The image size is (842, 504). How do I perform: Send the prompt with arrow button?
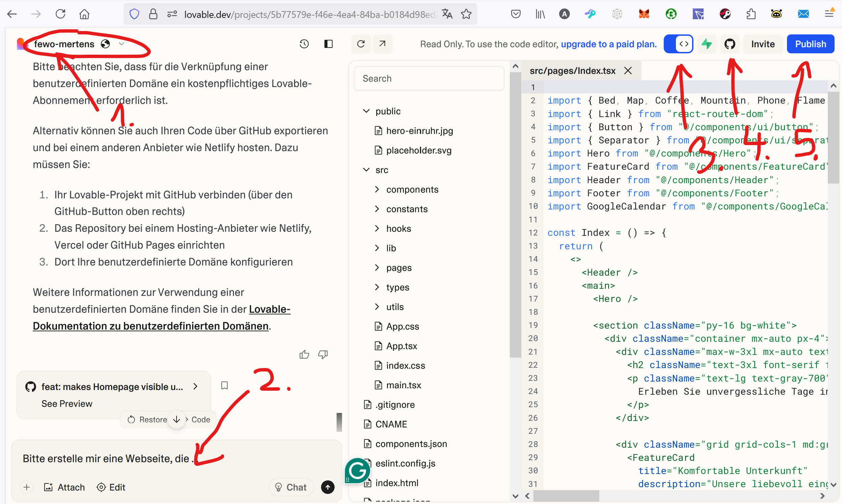327,487
